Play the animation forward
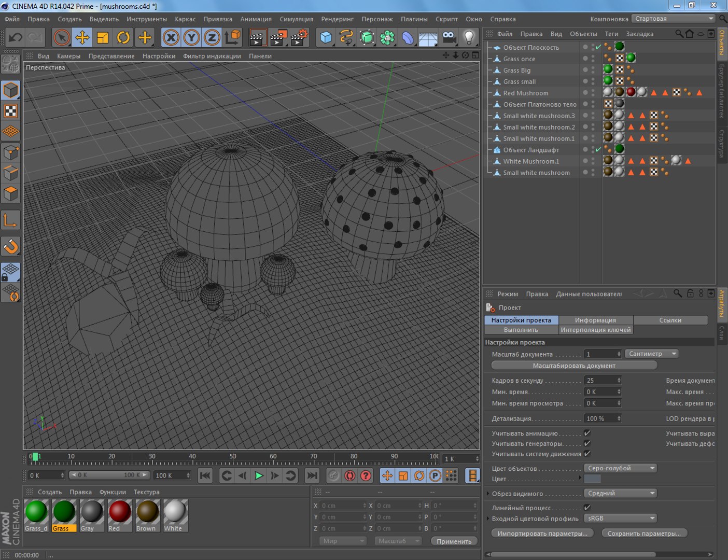This screenshot has height=560, width=728. [x=259, y=475]
